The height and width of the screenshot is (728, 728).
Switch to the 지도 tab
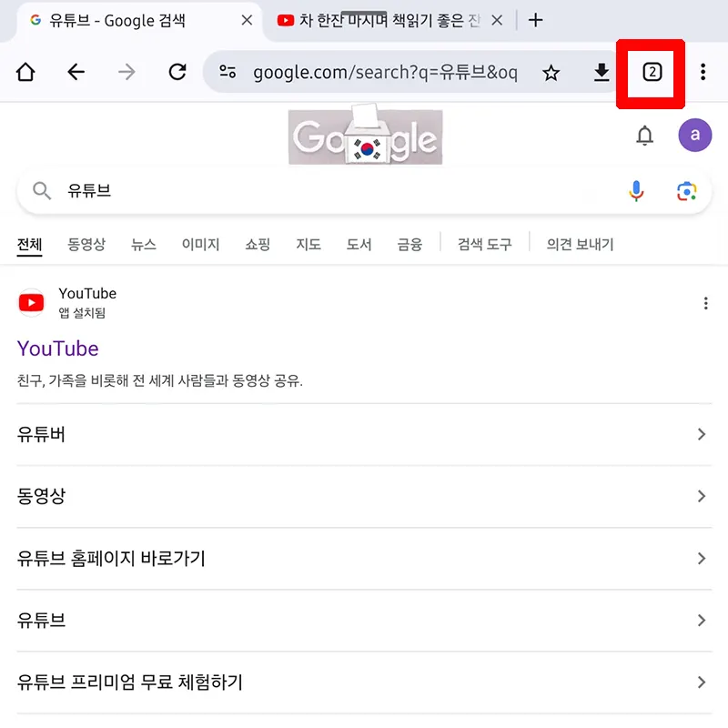tap(308, 244)
